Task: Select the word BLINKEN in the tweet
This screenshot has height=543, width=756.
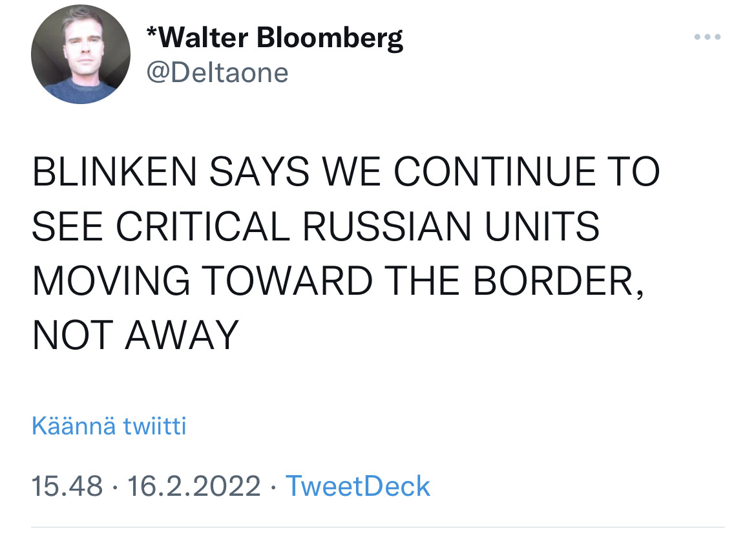Action: coord(115,171)
